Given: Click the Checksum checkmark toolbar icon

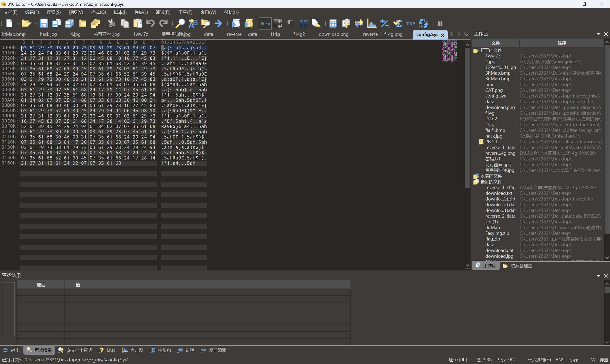Looking at the screenshot, I should (x=397, y=23).
